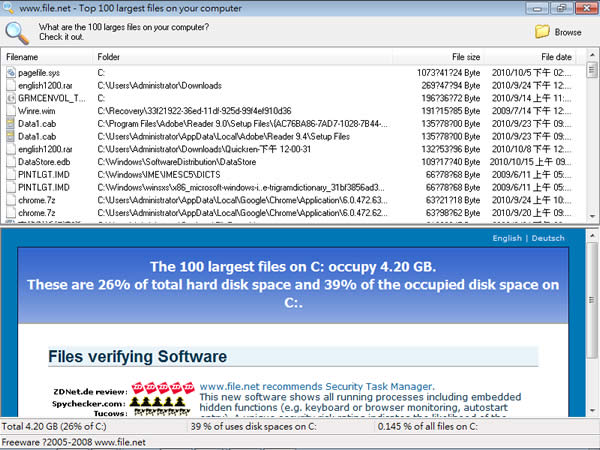Click the window's maximize button

coord(562,7)
